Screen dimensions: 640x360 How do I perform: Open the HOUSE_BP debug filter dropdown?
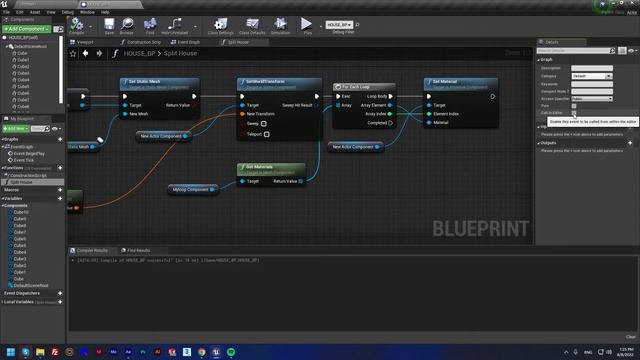coord(339,25)
